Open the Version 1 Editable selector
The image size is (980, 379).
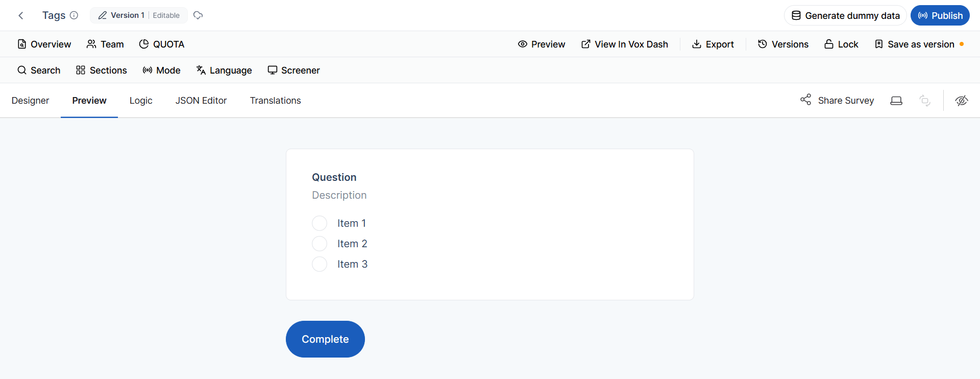(x=139, y=15)
